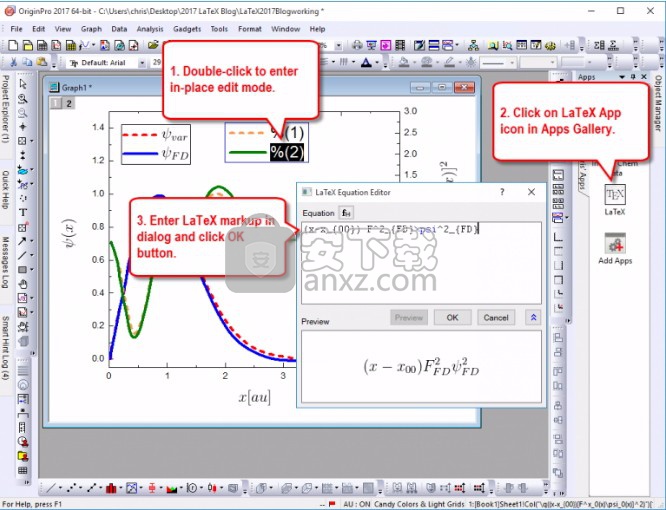
Task: Open the Quick Help side tab
Action: point(6,190)
